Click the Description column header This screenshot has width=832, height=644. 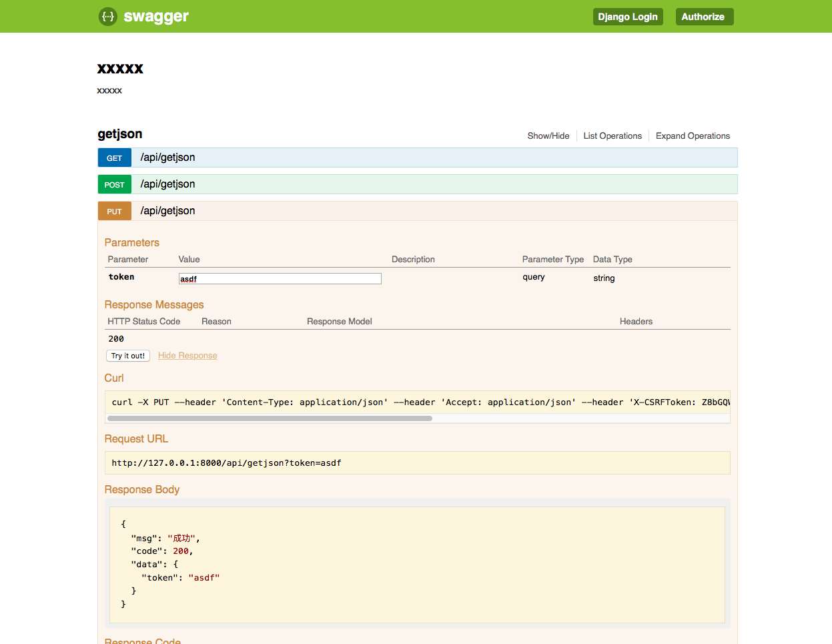(x=413, y=259)
